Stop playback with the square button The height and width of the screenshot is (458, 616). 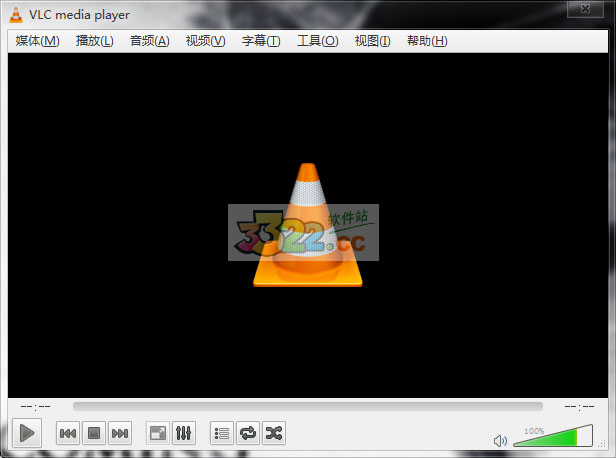pos(94,433)
